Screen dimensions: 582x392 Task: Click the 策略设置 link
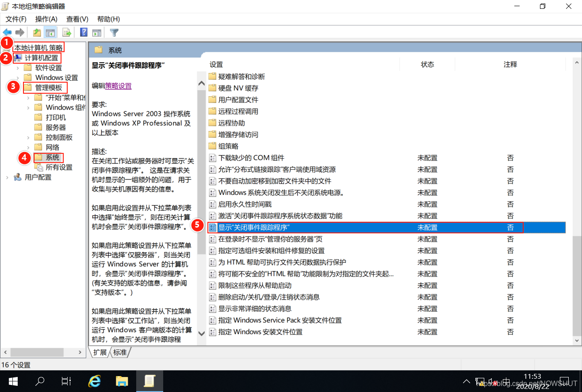[118, 86]
